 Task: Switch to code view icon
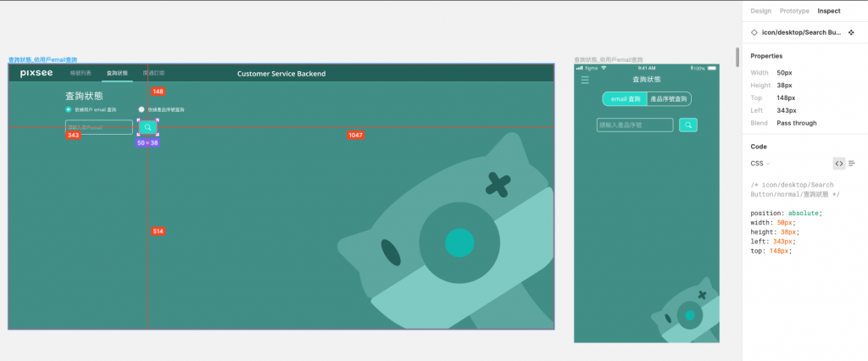[839, 164]
